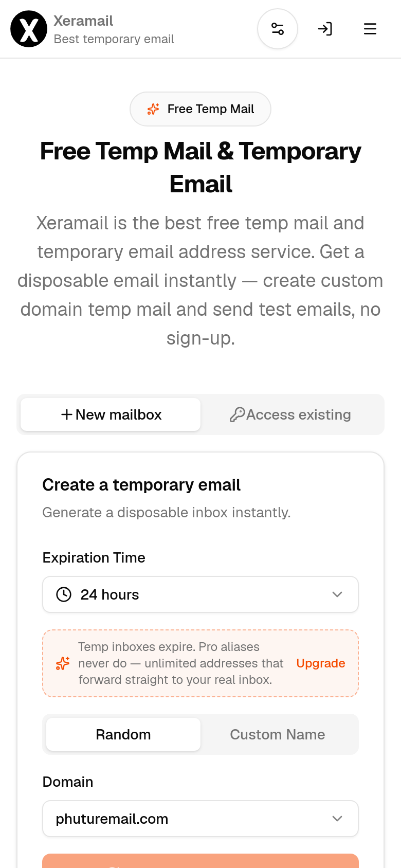This screenshot has height=868, width=401.
Task: Click the Xeramail X logo
Action: point(29,29)
